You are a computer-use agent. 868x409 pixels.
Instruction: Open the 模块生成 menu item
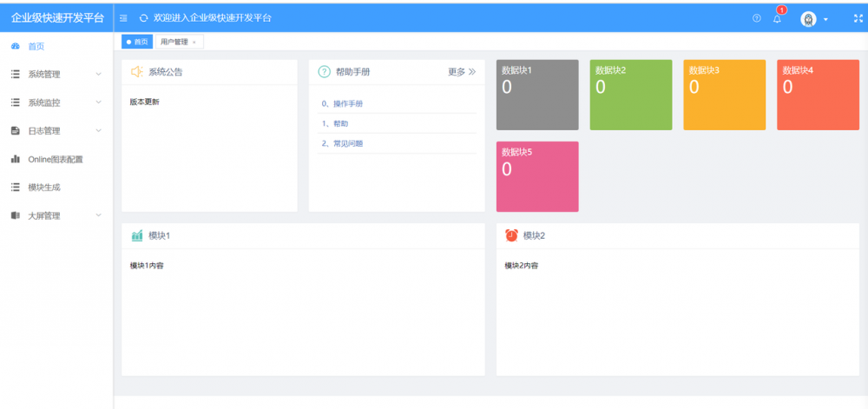pos(56,187)
